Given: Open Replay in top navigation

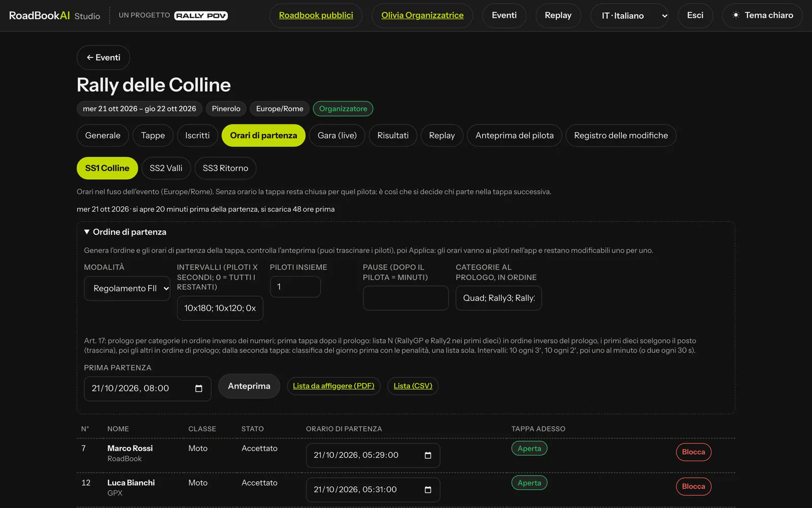Looking at the screenshot, I should (558, 16).
